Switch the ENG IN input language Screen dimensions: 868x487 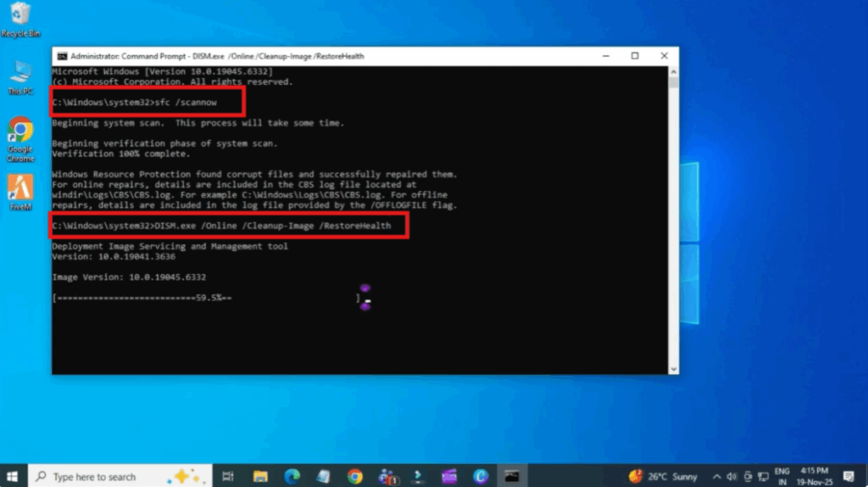coord(782,477)
